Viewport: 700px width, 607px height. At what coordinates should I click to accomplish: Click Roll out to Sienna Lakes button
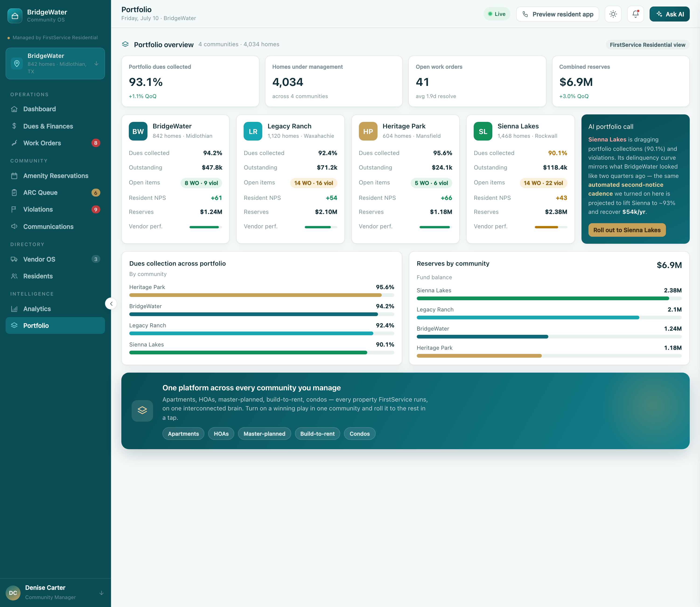click(627, 230)
